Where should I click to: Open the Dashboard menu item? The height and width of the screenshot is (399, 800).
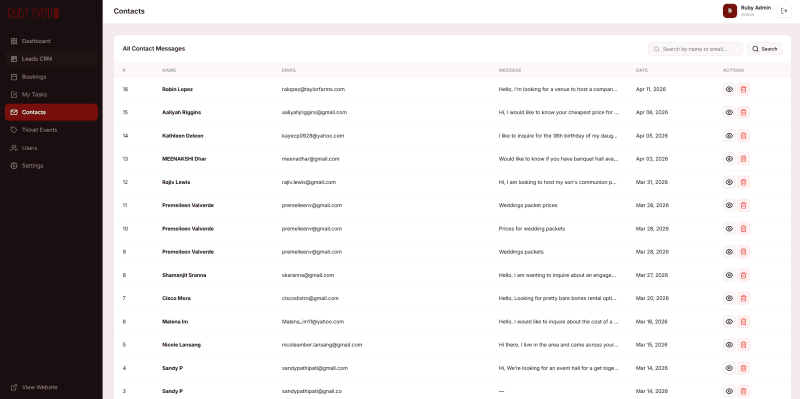point(51,41)
